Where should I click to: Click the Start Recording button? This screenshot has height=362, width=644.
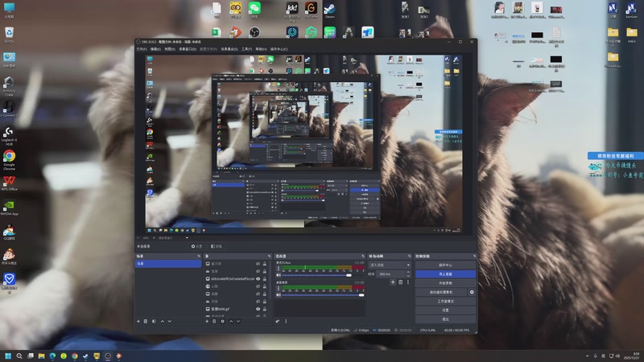446,283
